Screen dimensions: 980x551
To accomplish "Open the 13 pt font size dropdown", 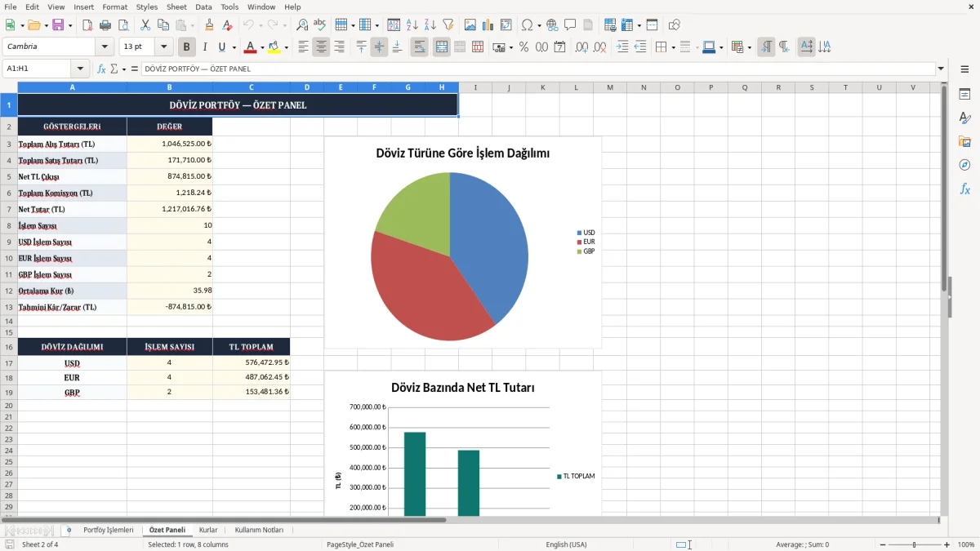I will [164, 47].
